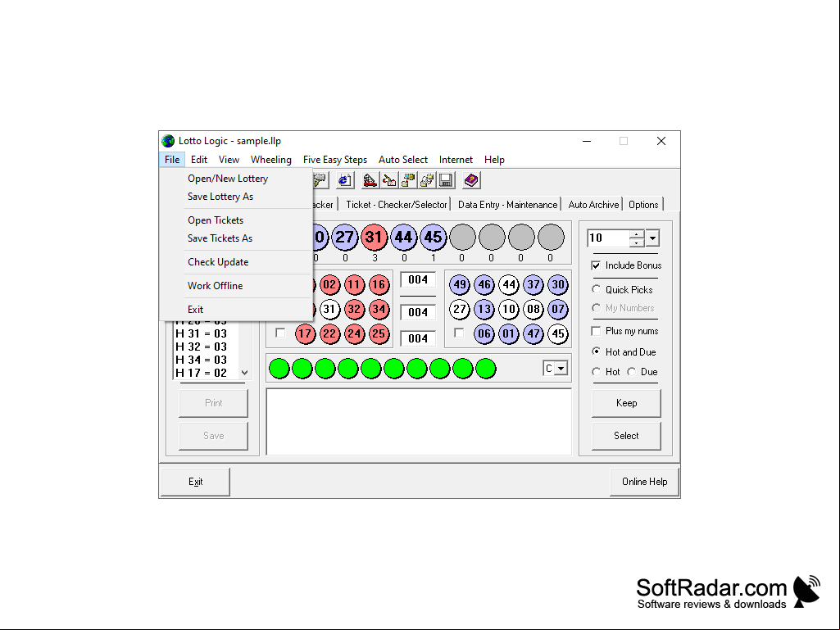Click the computer-to-folder transfer toolbar icon

pyautogui.click(x=408, y=180)
